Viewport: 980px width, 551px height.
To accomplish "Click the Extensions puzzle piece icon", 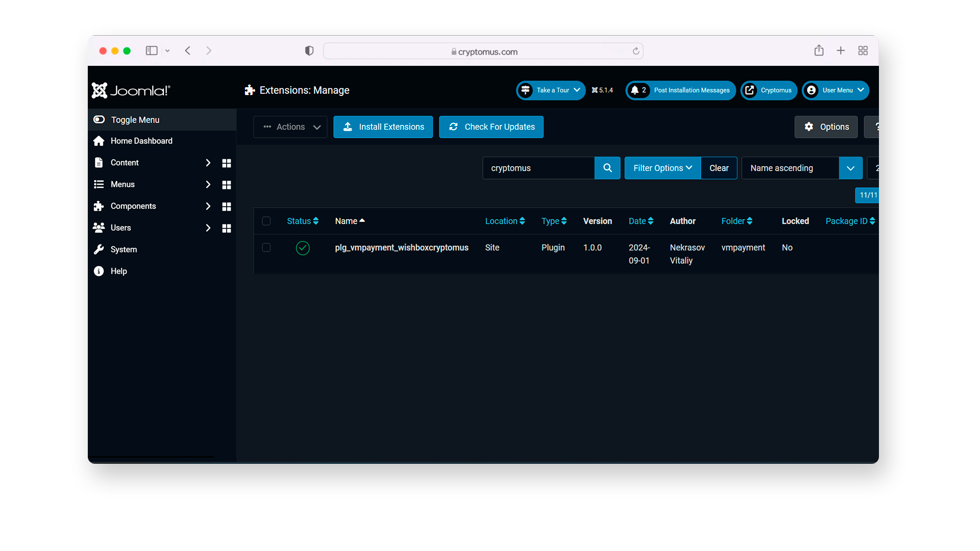I will (x=250, y=90).
